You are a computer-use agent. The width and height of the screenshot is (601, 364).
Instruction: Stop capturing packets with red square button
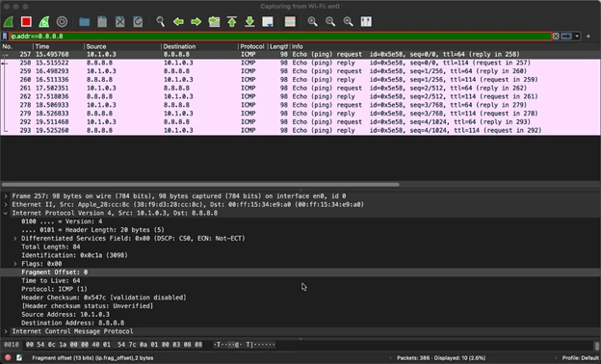[26, 21]
